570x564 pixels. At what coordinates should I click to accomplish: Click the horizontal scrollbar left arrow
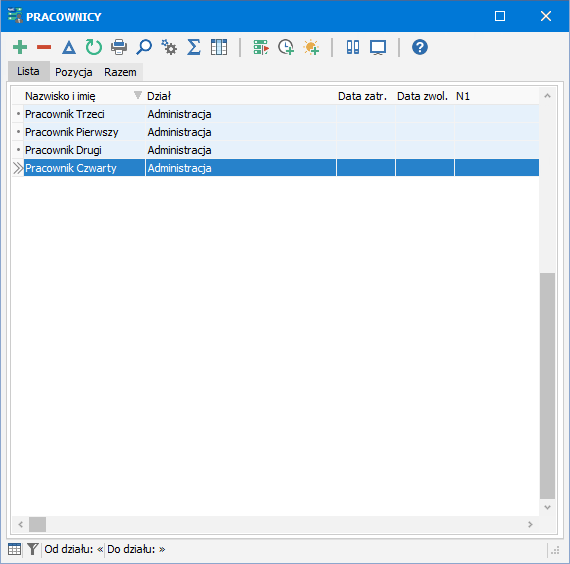(20, 524)
